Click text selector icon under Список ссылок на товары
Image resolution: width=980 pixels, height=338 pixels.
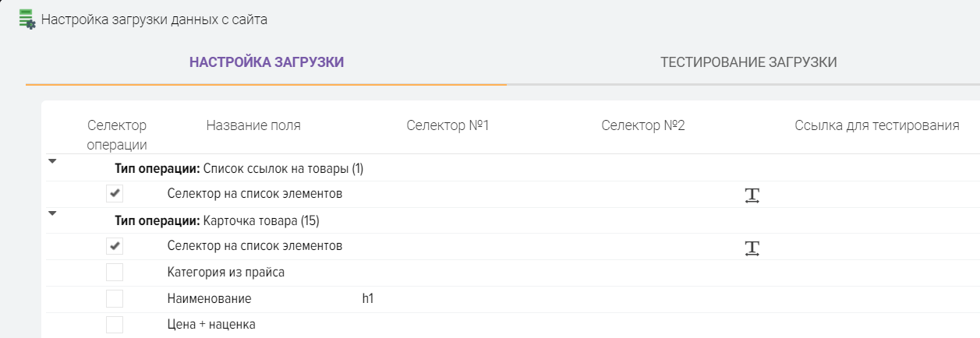click(752, 195)
